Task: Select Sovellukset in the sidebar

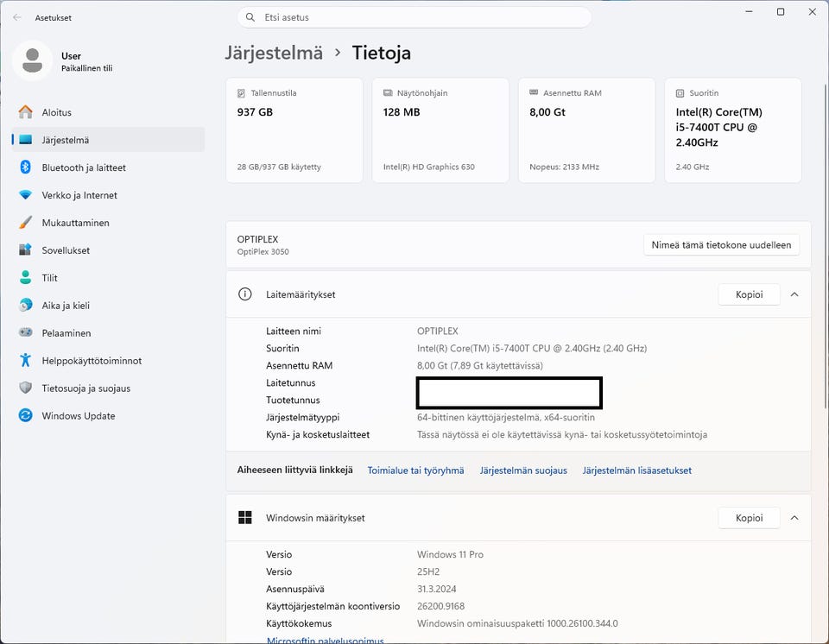Action: tap(108, 249)
